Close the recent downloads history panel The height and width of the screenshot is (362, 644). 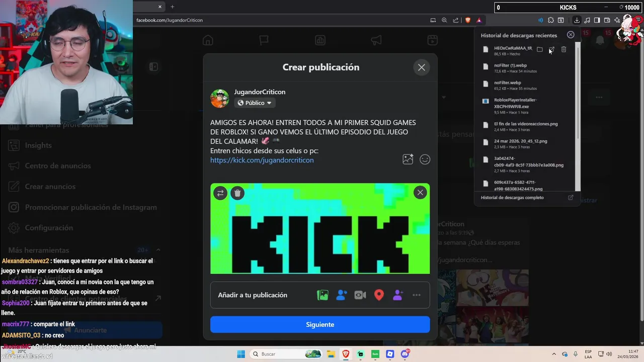[571, 35]
